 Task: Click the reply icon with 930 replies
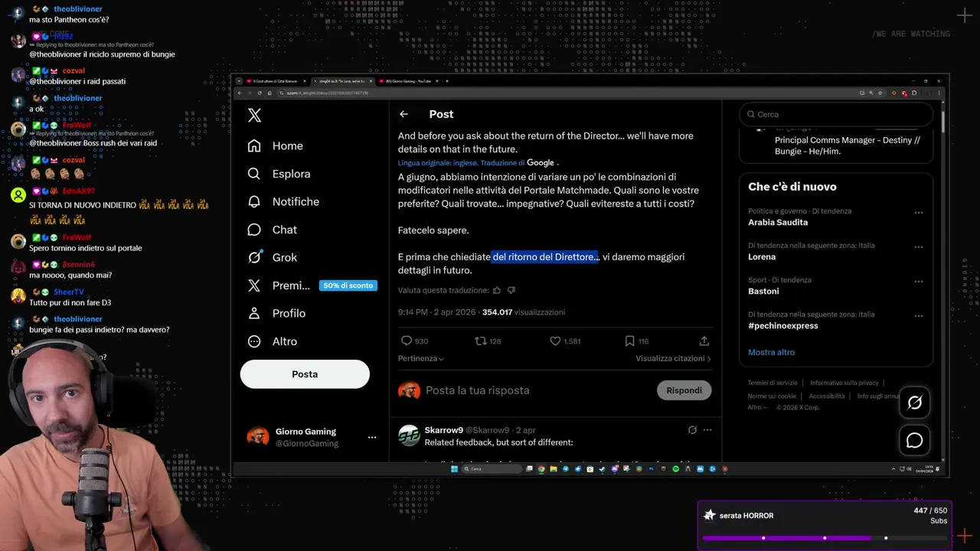click(407, 341)
